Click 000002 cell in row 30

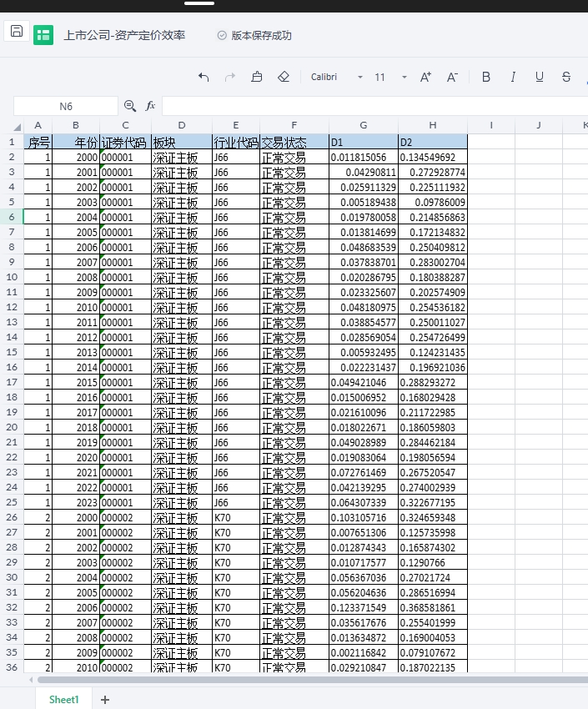125,577
